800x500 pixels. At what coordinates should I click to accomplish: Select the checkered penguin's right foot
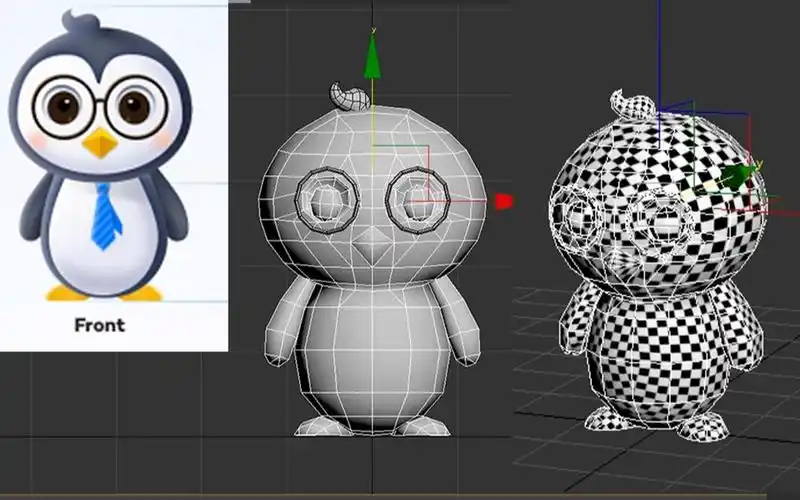point(704,427)
